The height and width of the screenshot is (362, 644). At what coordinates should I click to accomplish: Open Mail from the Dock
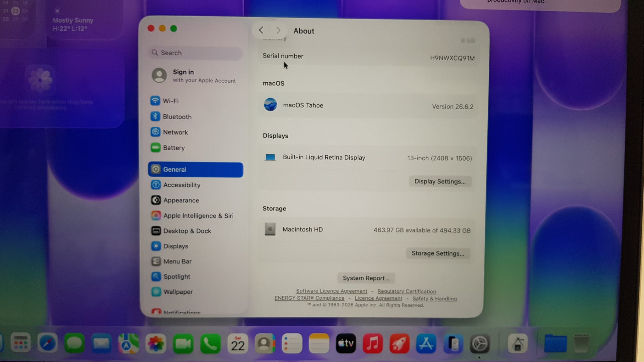(102, 343)
